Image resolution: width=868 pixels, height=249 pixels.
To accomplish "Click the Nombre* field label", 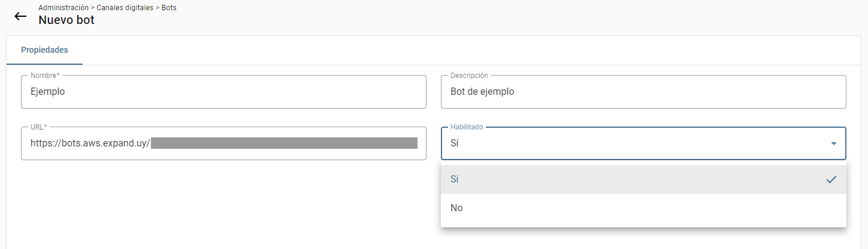I will [x=46, y=76].
